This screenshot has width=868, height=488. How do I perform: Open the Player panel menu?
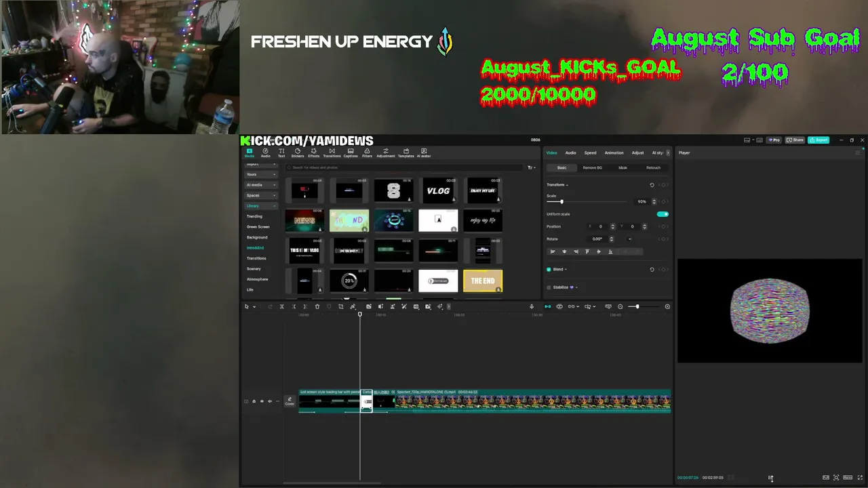[x=857, y=152]
